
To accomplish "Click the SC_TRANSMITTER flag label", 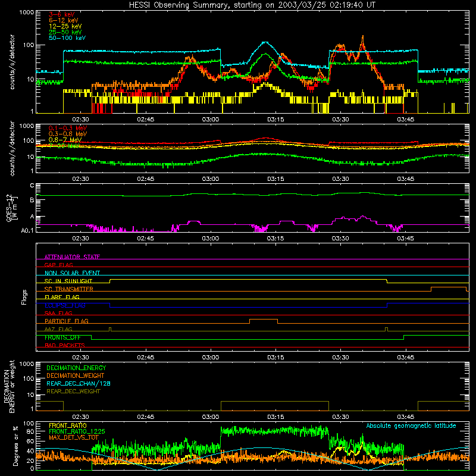I will pyautogui.click(x=69, y=289).
